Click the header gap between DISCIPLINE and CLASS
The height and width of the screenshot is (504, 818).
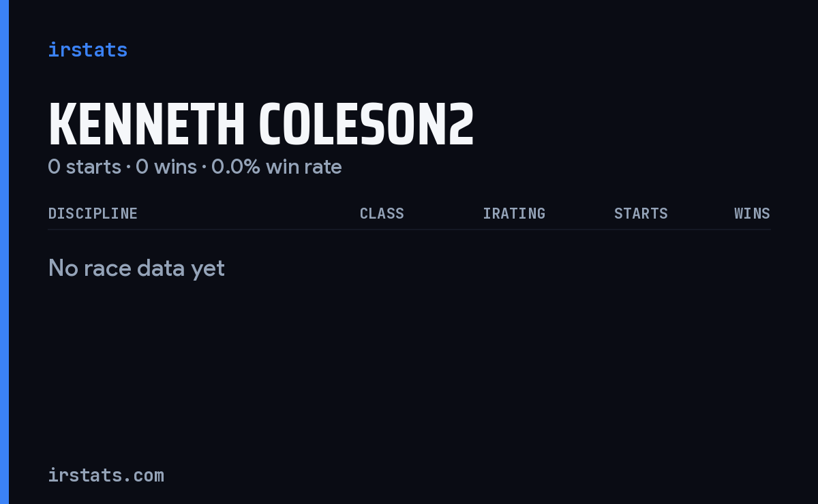[x=249, y=213]
